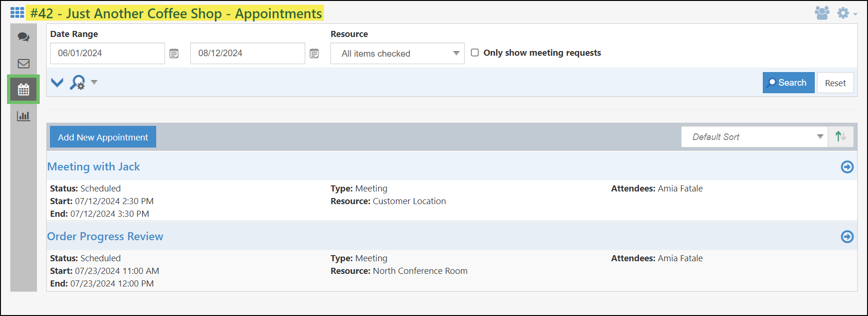This screenshot has height=316, width=868.
Task: Click the saved search settings magnifier icon
Action: (78, 82)
